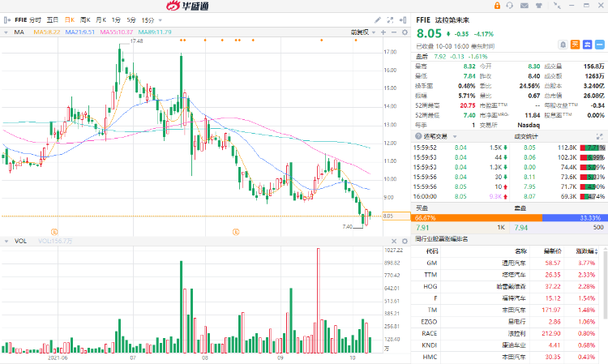Select the 周K chart tab

(85, 19)
